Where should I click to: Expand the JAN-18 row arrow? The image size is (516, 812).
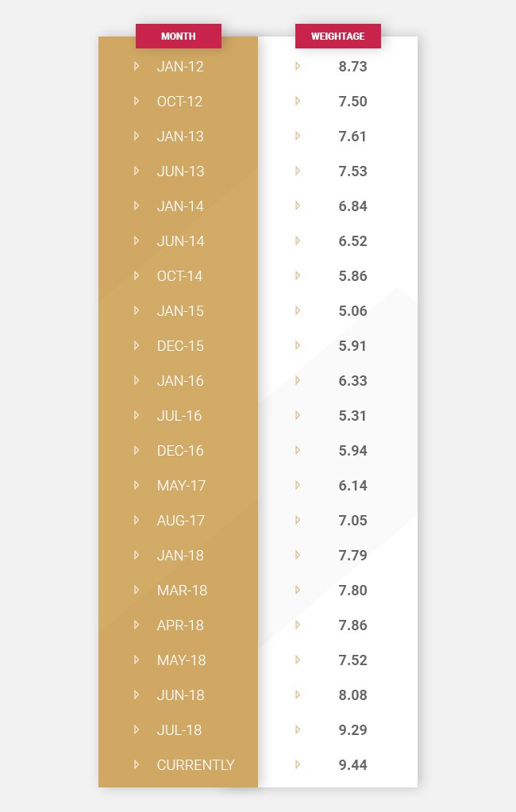click(137, 555)
